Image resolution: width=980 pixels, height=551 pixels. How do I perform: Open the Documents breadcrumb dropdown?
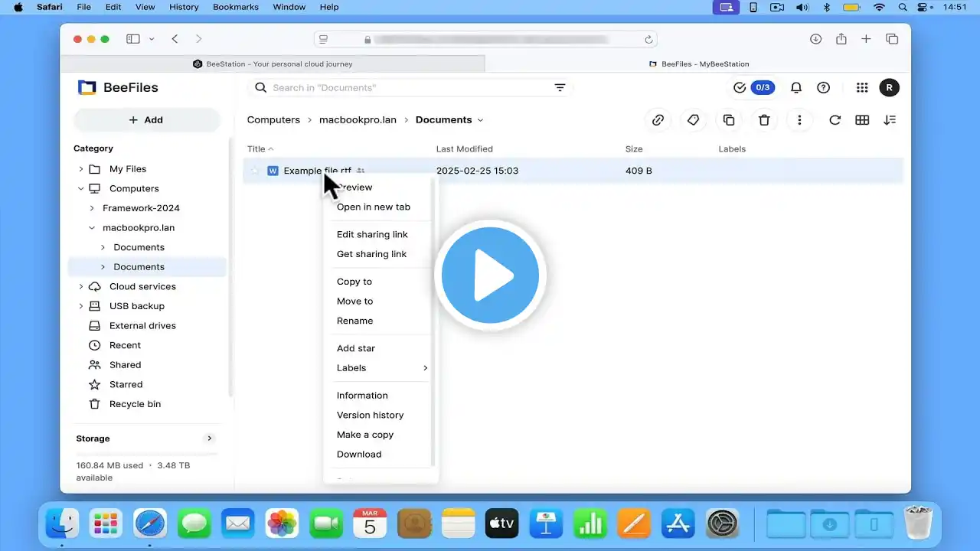pyautogui.click(x=481, y=120)
